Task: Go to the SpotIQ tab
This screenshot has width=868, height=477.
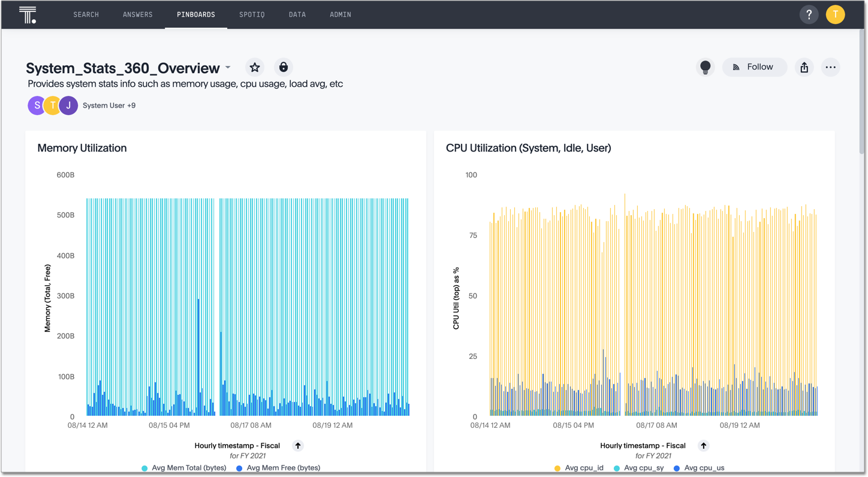Action: pyautogui.click(x=252, y=14)
